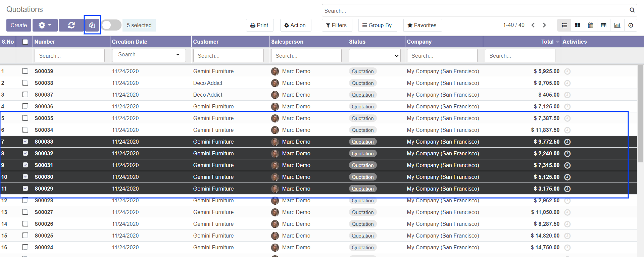This screenshot has width=644, height=257.
Task: Uncheck the checkbox for quotation S00031
Action: [25, 165]
